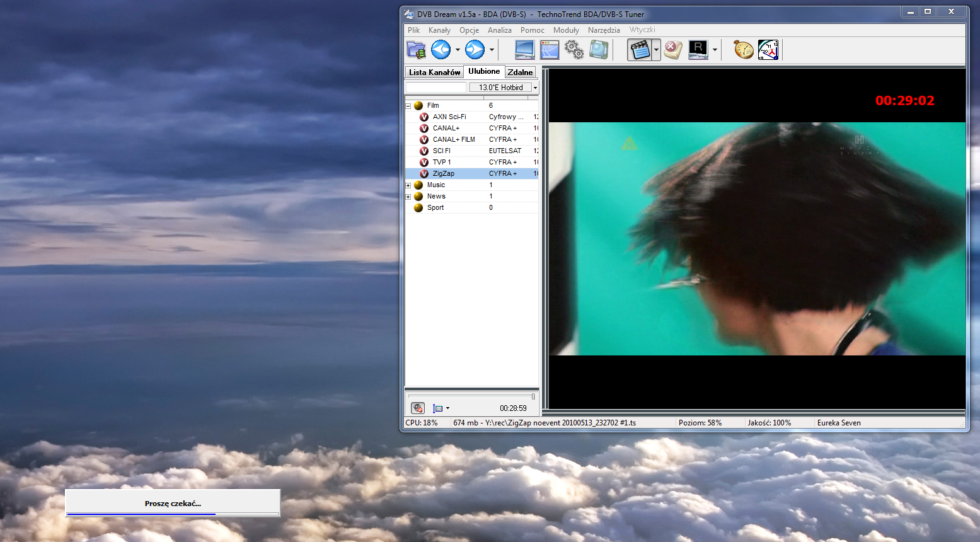Click the Jakość: 100% status entry
The height and width of the screenshot is (542, 980).
[770, 423]
